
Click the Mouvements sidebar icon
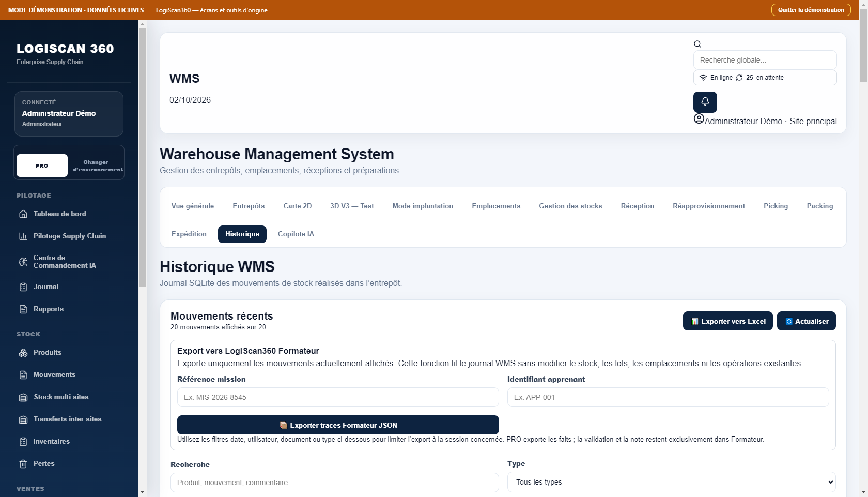23,375
